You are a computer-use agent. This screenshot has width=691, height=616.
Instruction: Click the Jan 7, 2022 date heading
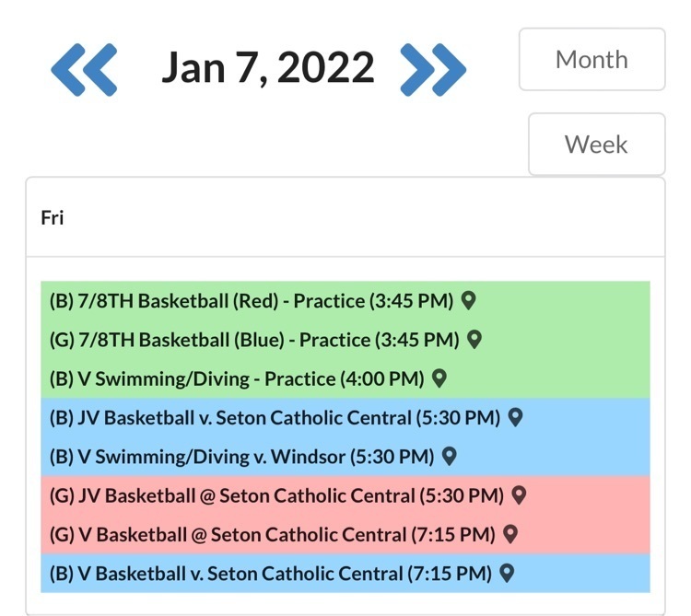click(x=268, y=68)
